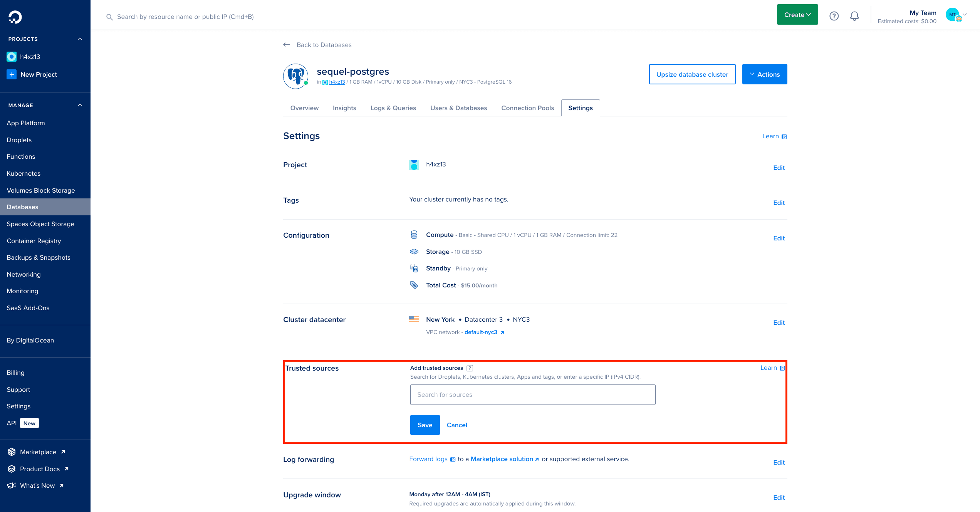Click the docs icon beside Settings Learn

click(784, 136)
